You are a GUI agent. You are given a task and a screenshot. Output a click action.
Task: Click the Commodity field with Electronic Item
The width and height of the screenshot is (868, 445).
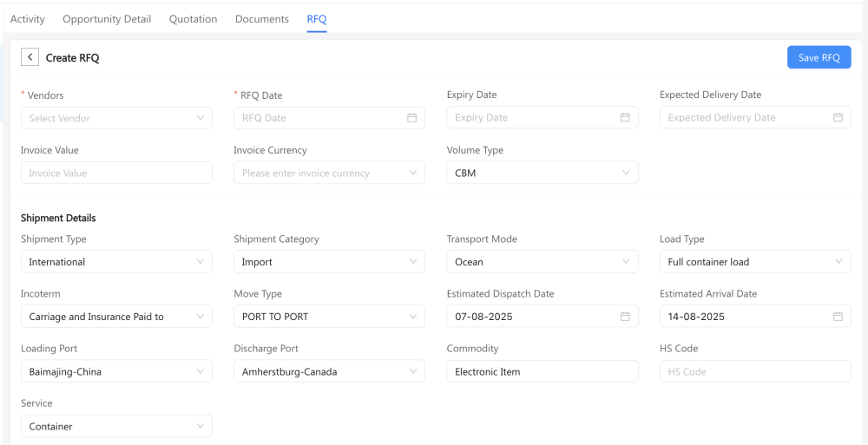pyautogui.click(x=542, y=371)
